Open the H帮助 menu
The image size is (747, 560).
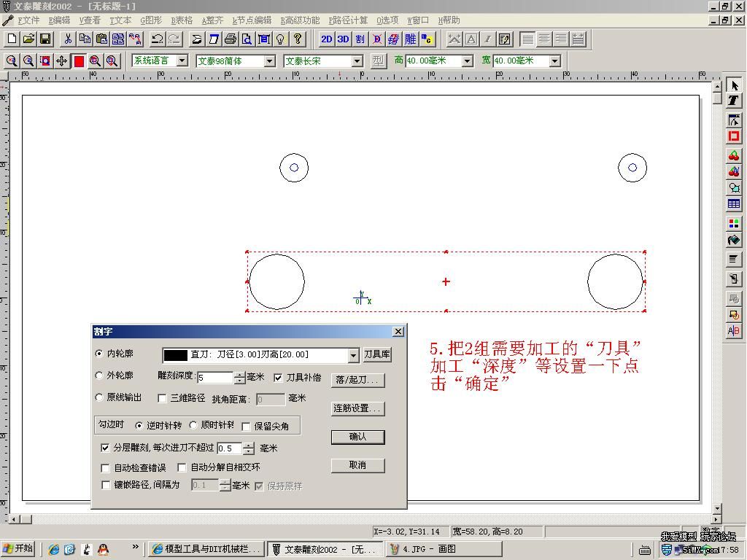coord(449,20)
